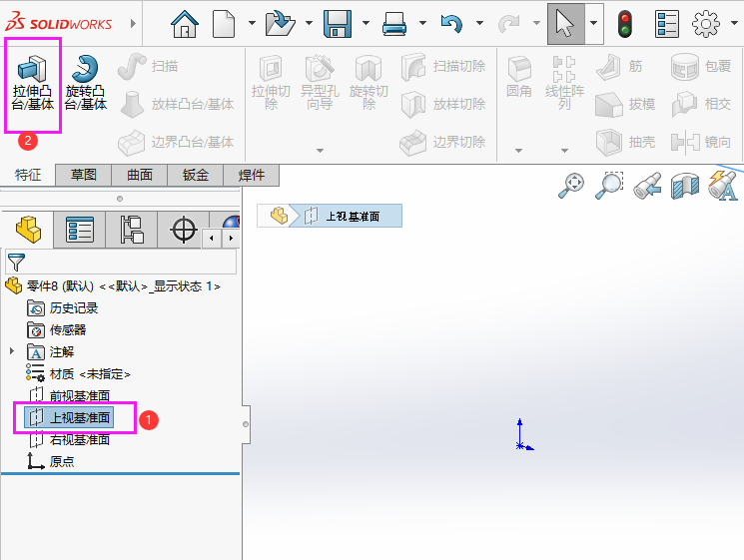Click Previous View icon
744x560 pixels.
tap(648, 186)
